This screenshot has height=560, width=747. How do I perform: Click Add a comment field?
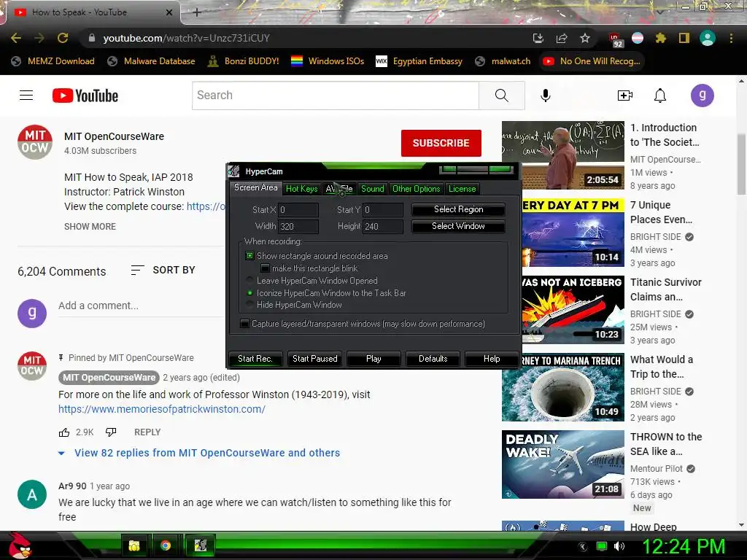point(141,306)
